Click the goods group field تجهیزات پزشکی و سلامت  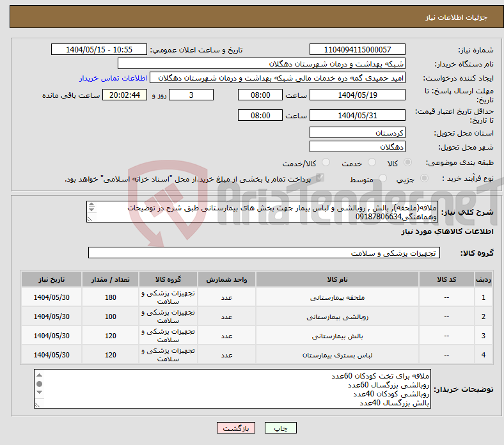coord(264,253)
